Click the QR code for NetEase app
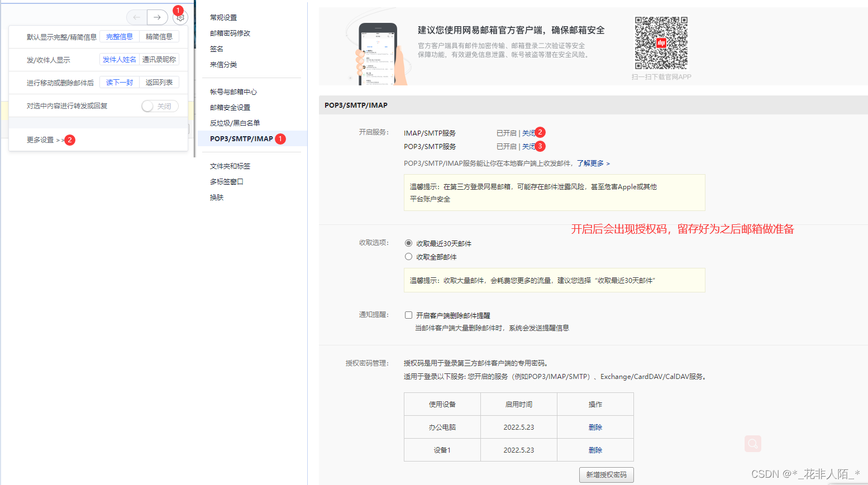This screenshot has width=868, height=485. pos(661,43)
